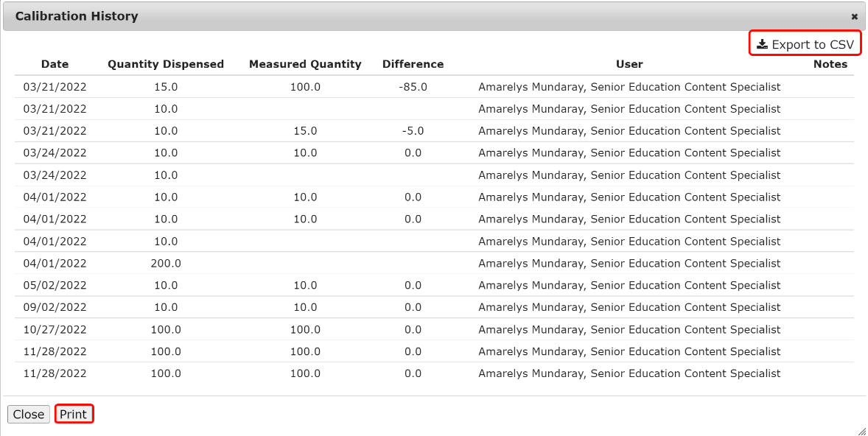
Task: Click the Date column header
Action: tap(55, 64)
